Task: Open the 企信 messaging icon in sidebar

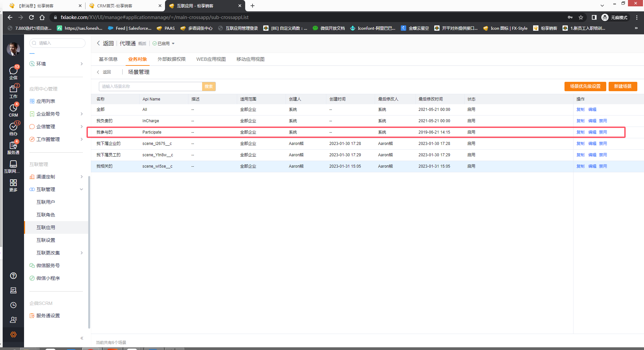Action: [x=13, y=72]
